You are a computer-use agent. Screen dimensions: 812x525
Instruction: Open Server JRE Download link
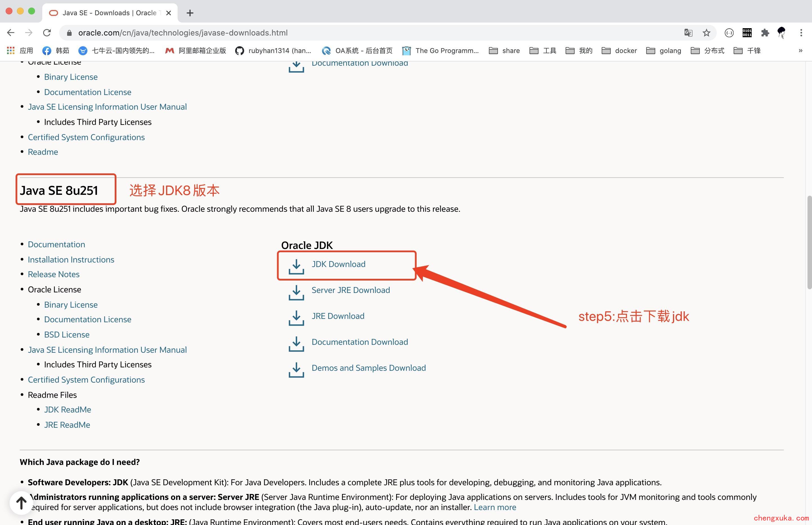350,290
